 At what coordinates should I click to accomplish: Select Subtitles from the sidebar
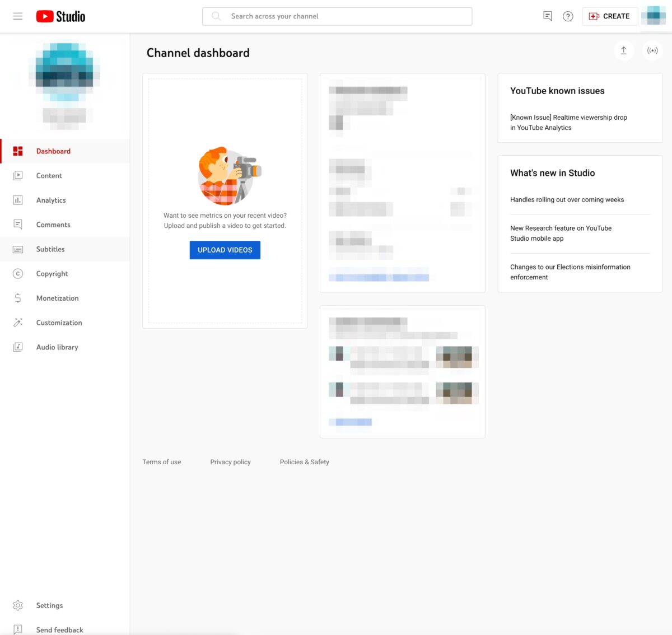click(x=50, y=249)
